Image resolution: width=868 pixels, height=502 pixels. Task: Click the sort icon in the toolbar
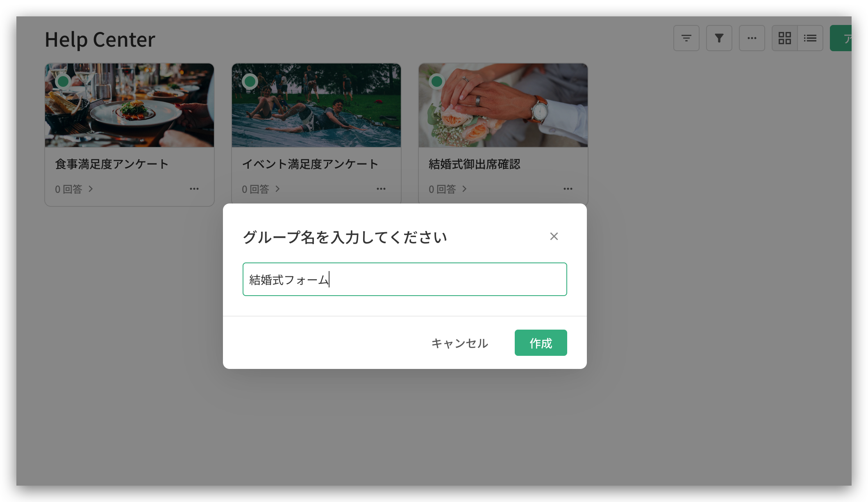point(686,38)
